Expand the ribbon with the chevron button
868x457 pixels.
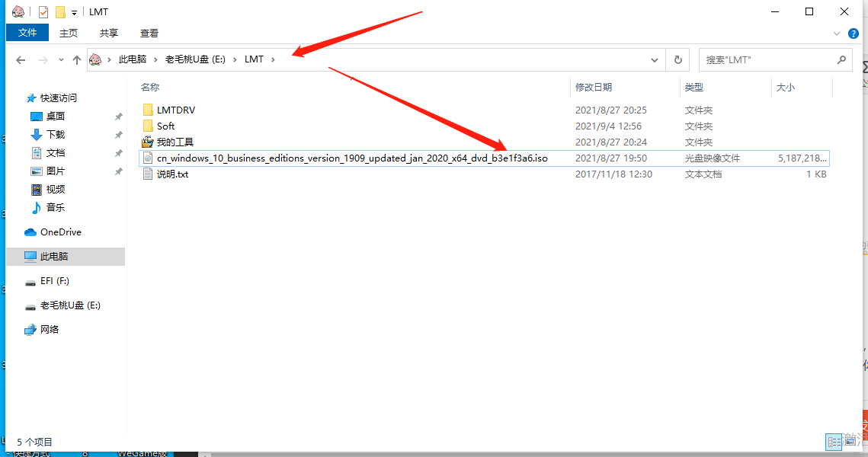(837, 34)
